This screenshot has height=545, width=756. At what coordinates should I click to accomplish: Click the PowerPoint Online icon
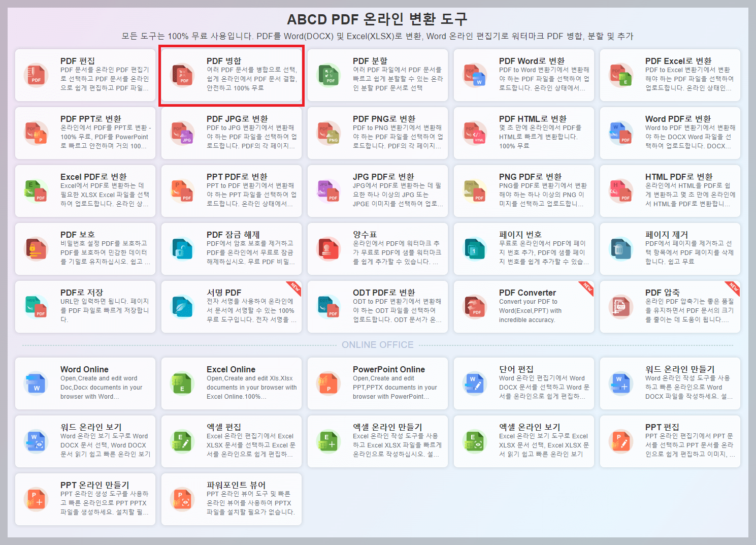(x=328, y=383)
